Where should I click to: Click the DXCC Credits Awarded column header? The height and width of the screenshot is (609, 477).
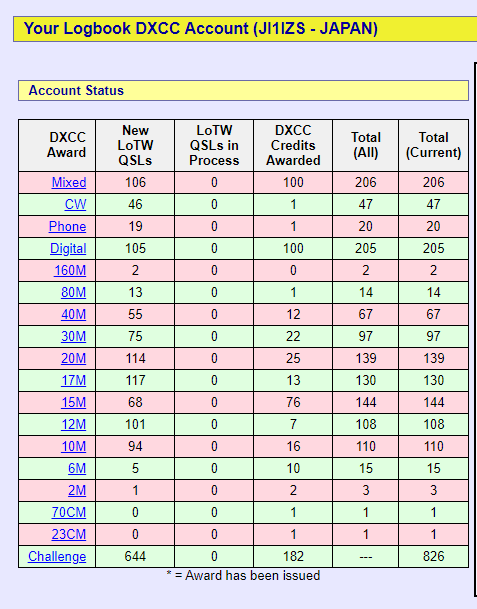click(293, 145)
